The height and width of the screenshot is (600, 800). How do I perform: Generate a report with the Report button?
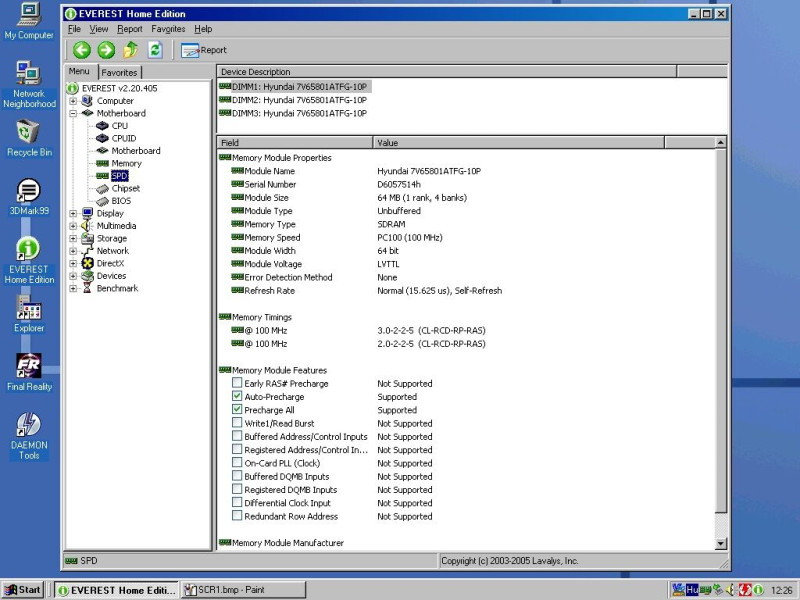click(x=204, y=50)
